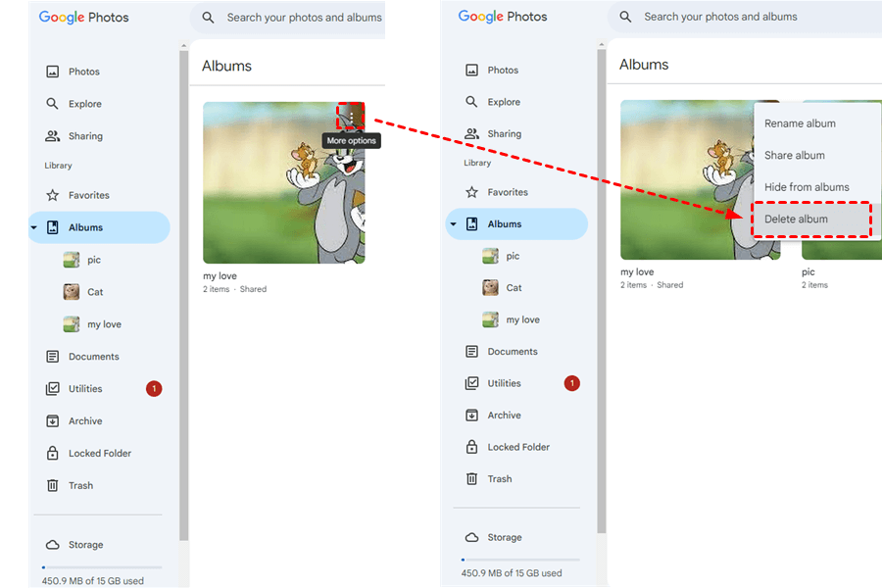Click the pic album title in the right albums grid
This screenshot has width=882, height=588.
[808, 271]
